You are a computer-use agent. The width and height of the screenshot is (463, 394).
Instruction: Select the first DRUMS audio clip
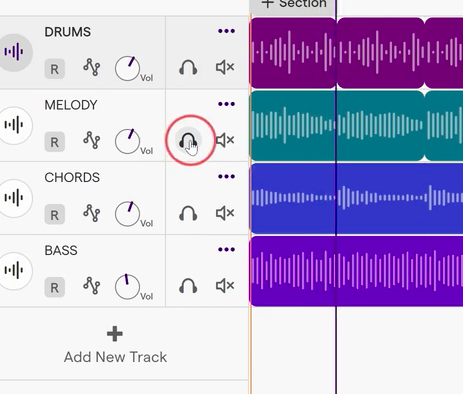[293, 53]
